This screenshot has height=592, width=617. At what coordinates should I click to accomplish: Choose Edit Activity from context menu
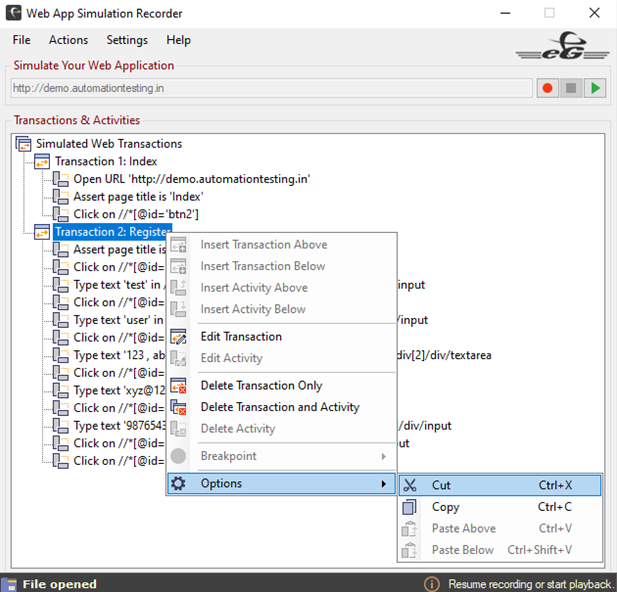pos(281,358)
